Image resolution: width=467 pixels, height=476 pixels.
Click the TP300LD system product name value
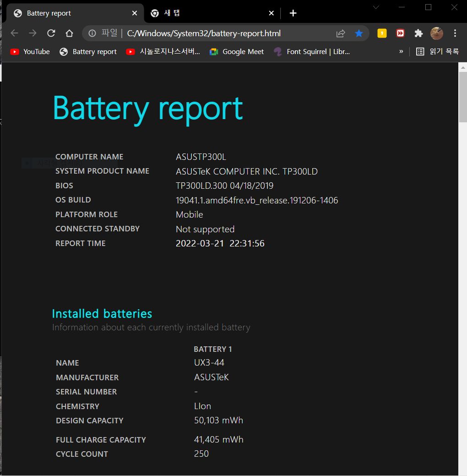point(247,171)
